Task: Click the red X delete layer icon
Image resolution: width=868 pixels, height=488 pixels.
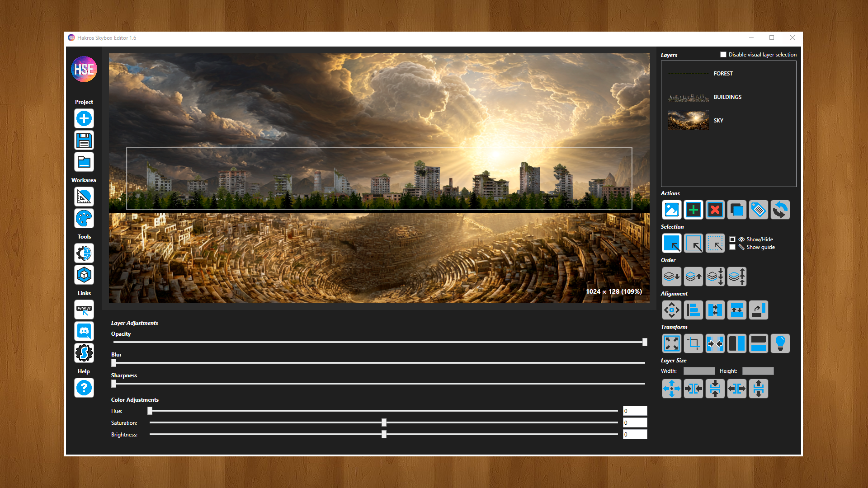Action: pyautogui.click(x=715, y=210)
